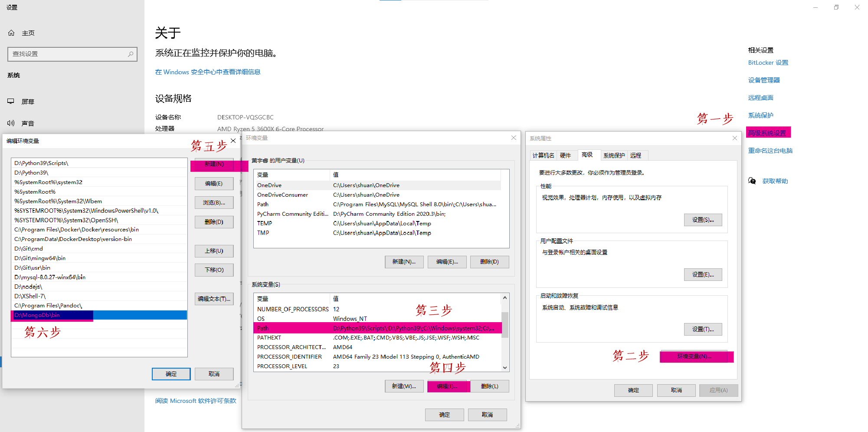Select the D:\MongoDb\bin path entry
Image resolution: width=868 pixels, height=432 pixels.
click(x=99, y=315)
